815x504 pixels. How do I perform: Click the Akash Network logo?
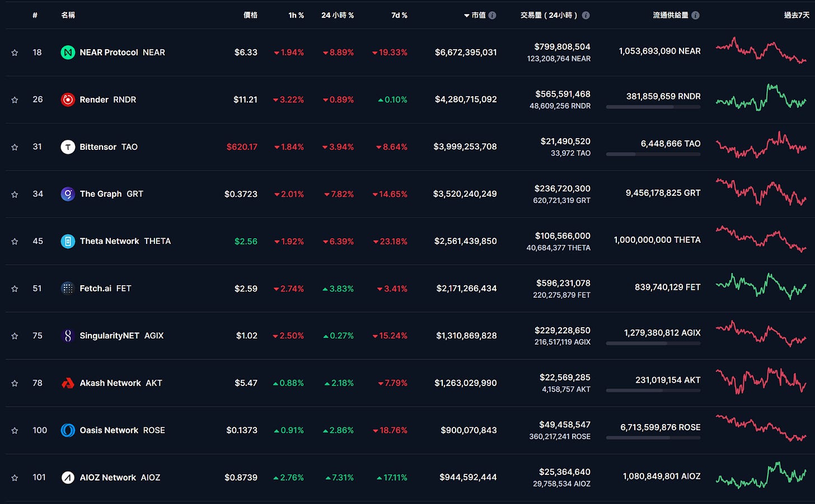pos(68,383)
